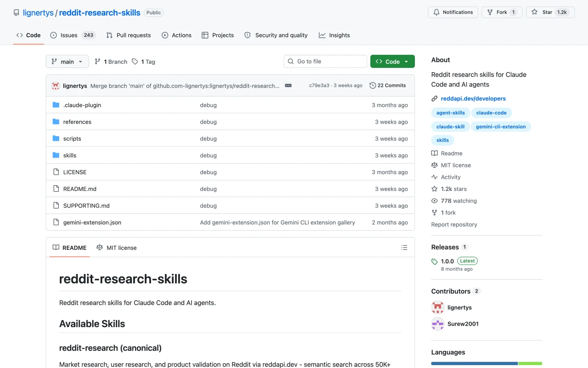Open the README outline list icon
The image size is (588, 368).
[404, 248]
